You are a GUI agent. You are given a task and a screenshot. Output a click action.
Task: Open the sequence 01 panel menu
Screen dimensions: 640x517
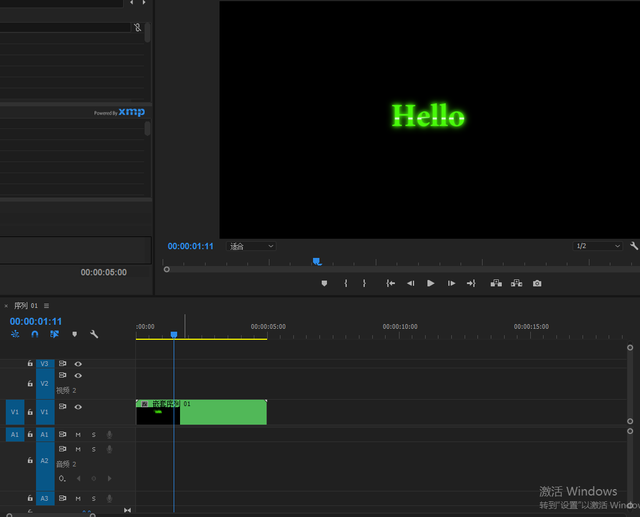pos(47,306)
